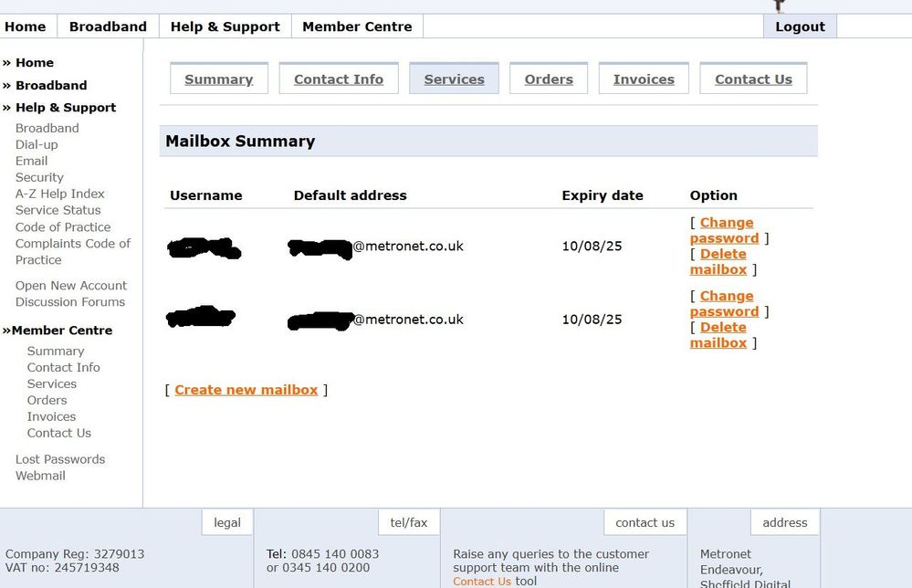Click Discussion Forums sidebar link
This screenshot has width=912, height=588.
tap(70, 302)
